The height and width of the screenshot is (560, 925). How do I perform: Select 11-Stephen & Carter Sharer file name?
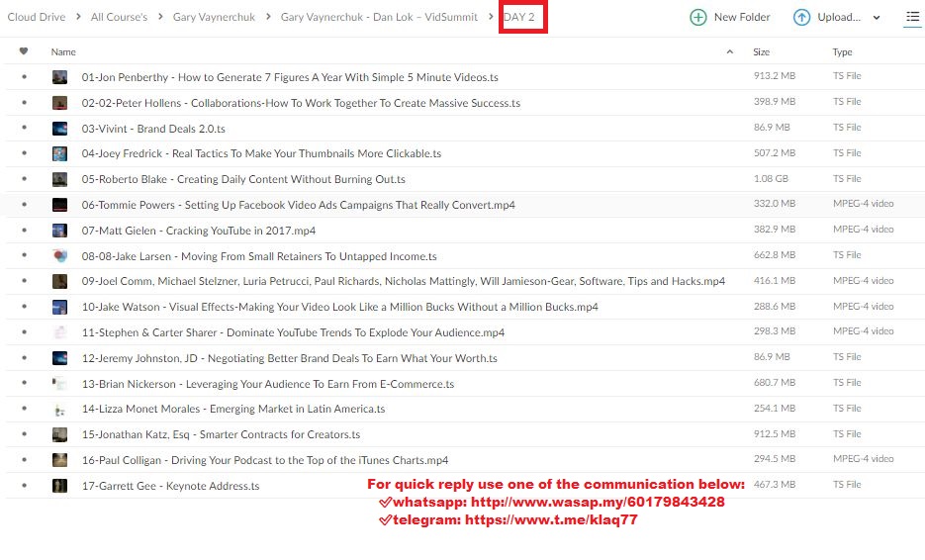click(293, 332)
